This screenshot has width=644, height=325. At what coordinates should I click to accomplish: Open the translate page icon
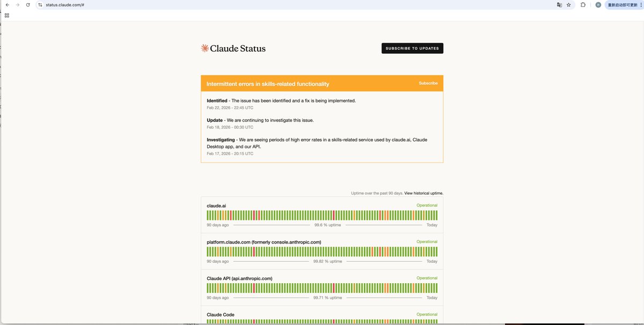tap(559, 4)
